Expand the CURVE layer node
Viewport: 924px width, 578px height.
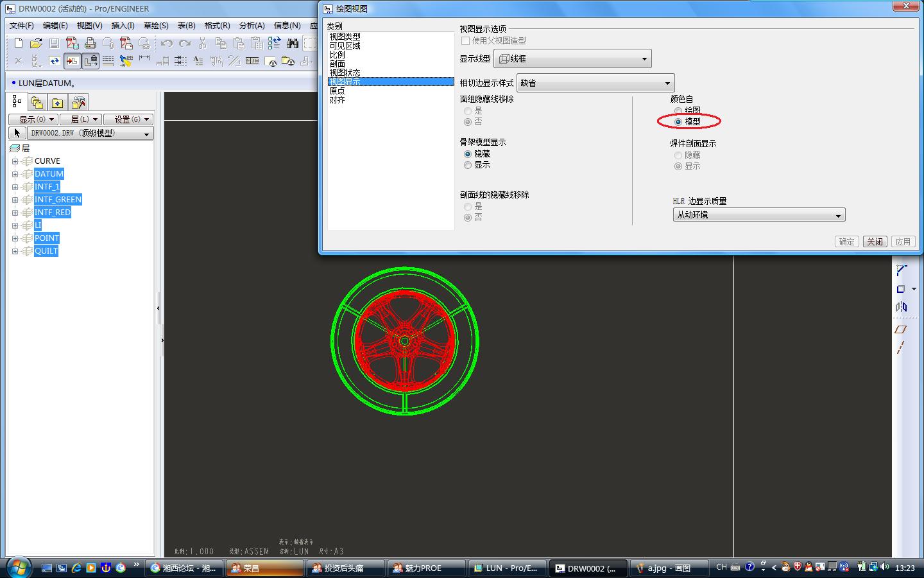point(15,161)
